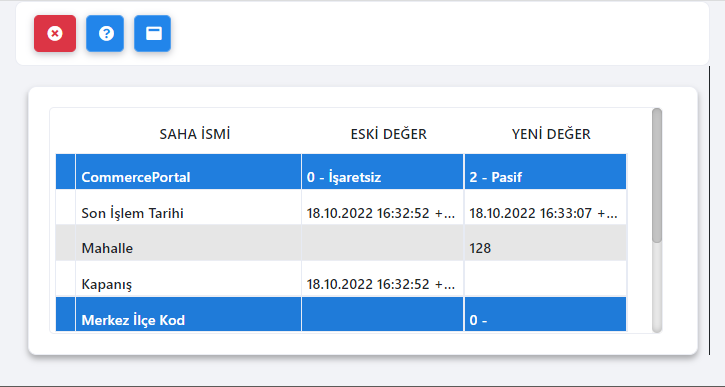Select the Merkez İlçe Kod row
Screen dimensions: 725x387
coord(341,314)
